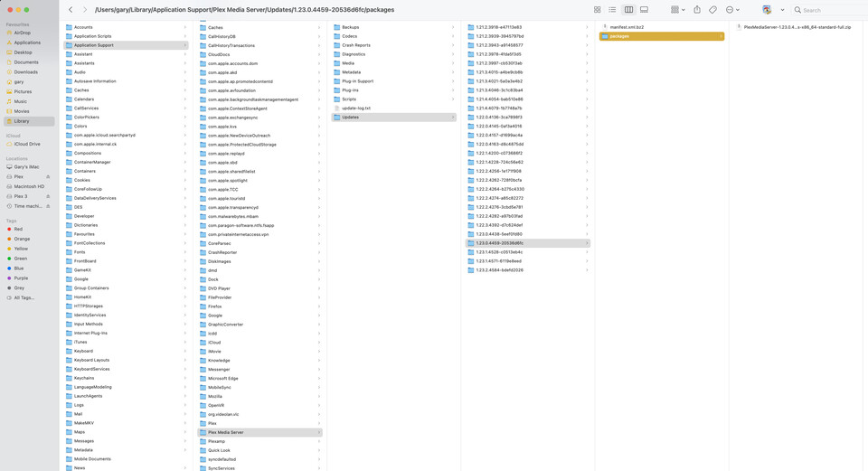868x471 pixels.
Task: Filter by the Red tag
Action: [18, 229]
